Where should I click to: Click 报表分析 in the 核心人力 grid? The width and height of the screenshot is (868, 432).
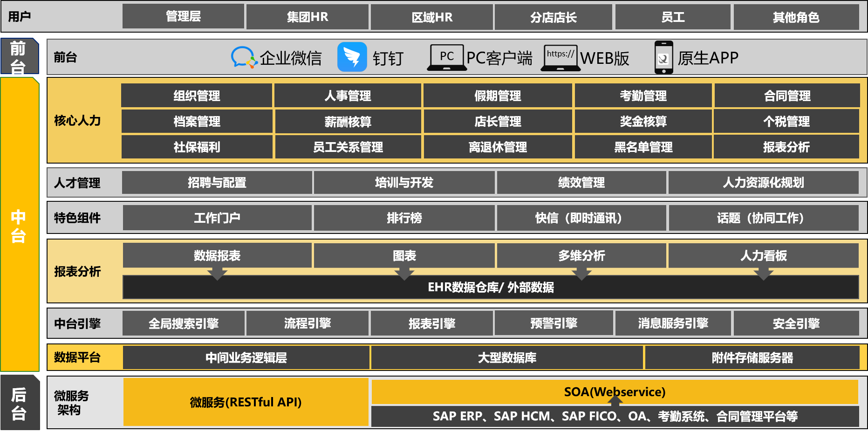click(786, 147)
